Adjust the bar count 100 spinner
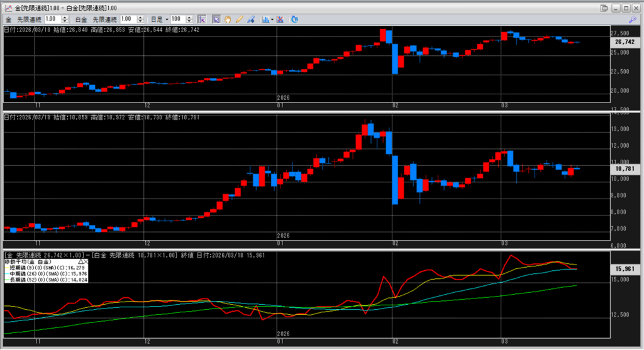Screen dimensions: 644x350 tap(191, 19)
